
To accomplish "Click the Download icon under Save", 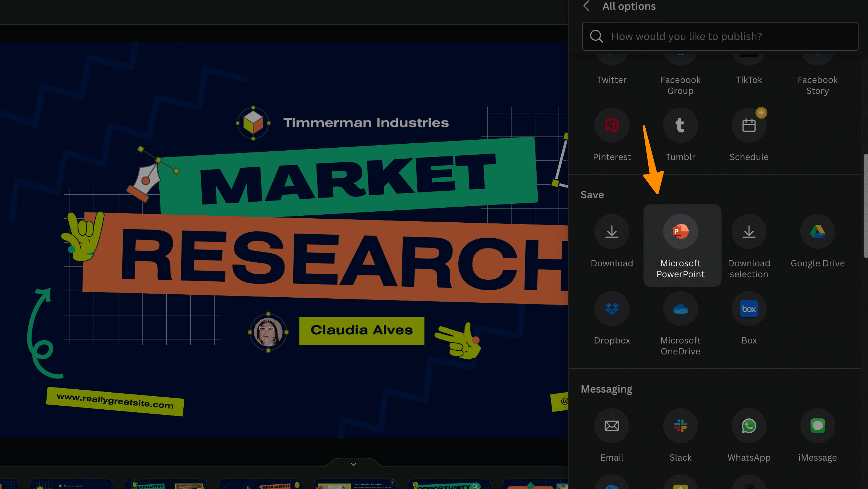I will click(x=612, y=232).
